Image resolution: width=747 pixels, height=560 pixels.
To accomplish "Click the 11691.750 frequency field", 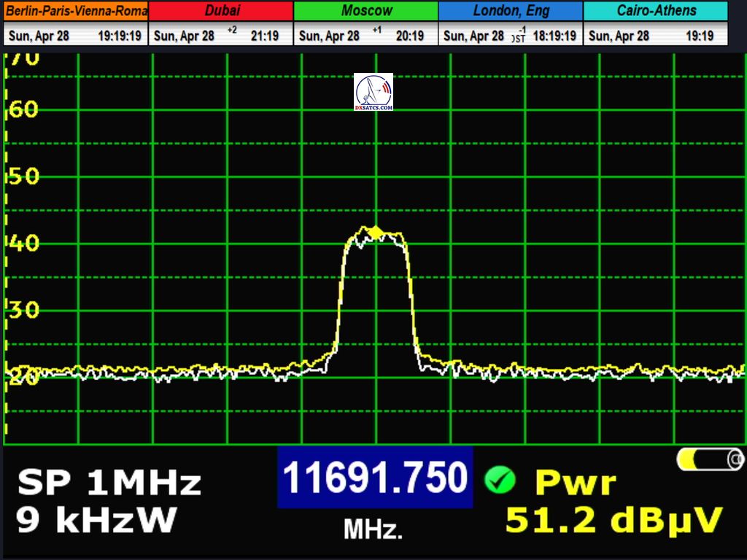I will [x=374, y=478].
